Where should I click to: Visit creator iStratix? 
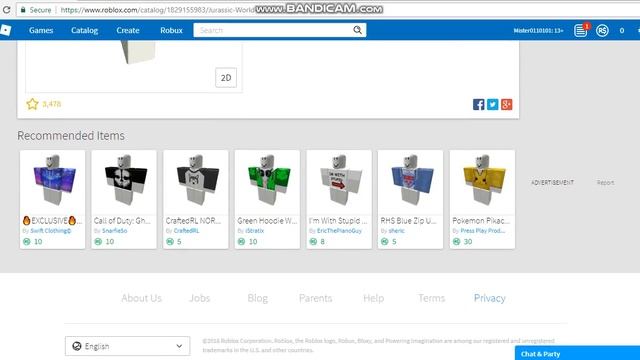pyautogui.click(x=255, y=231)
